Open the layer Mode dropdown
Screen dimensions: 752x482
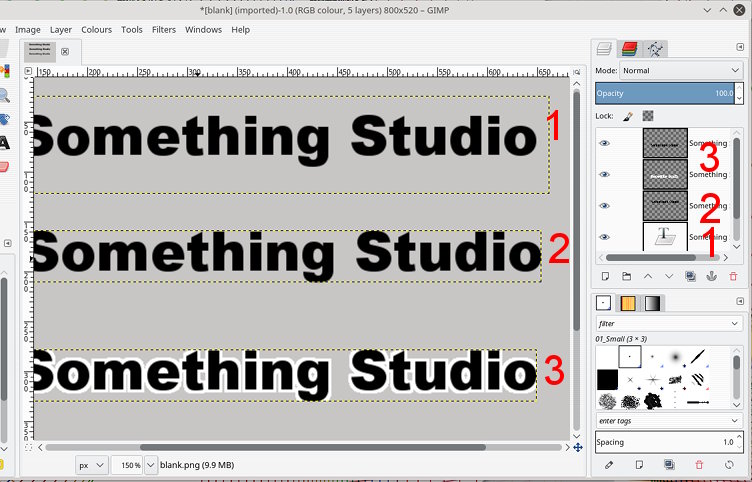681,71
